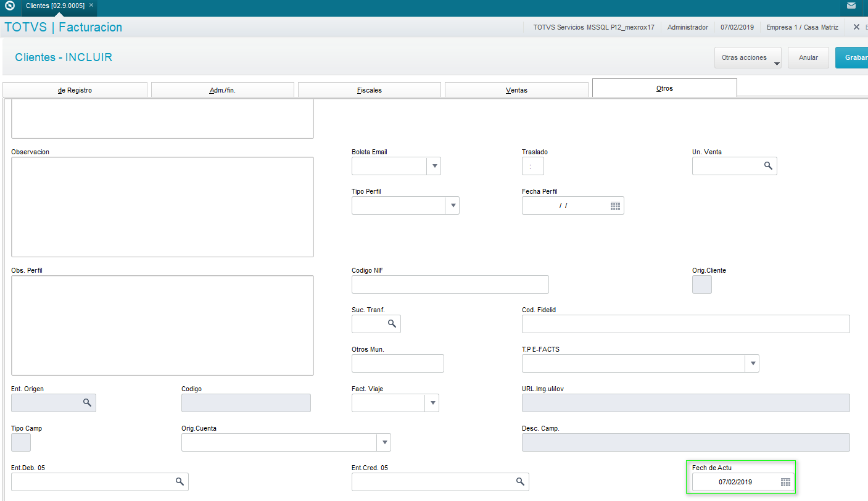Open Ent. Origen search magnifier

(87, 403)
